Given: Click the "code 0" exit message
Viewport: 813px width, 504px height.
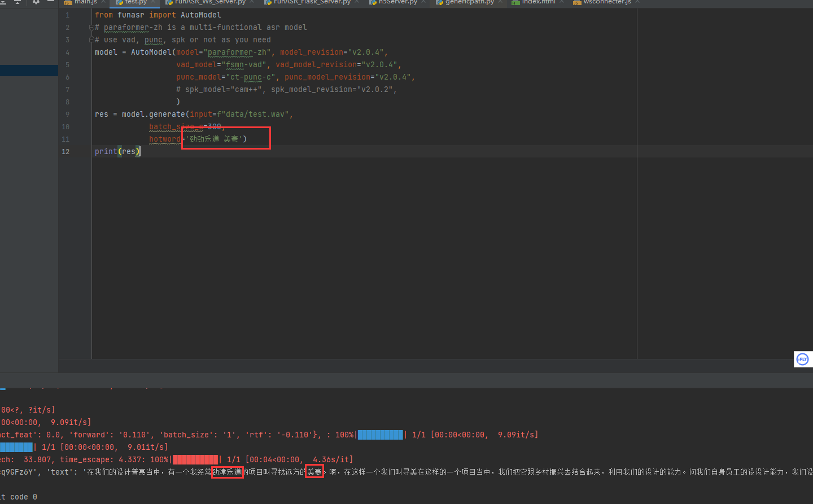Looking at the screenshot, I should point(24,497).
